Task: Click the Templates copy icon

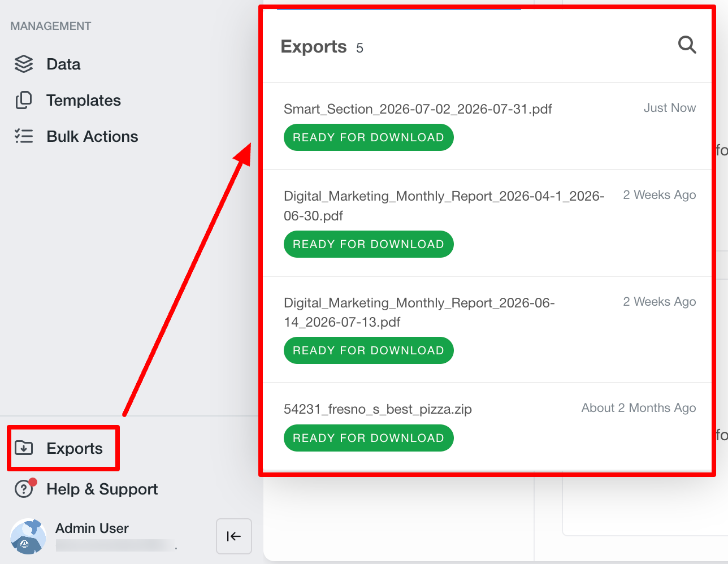Action: pos(24,100)
